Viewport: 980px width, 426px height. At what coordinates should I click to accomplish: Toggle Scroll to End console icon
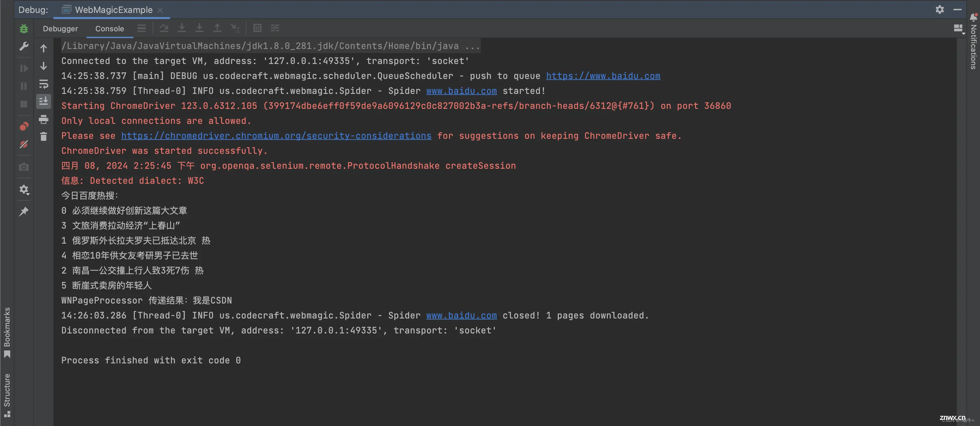(44, 101)
